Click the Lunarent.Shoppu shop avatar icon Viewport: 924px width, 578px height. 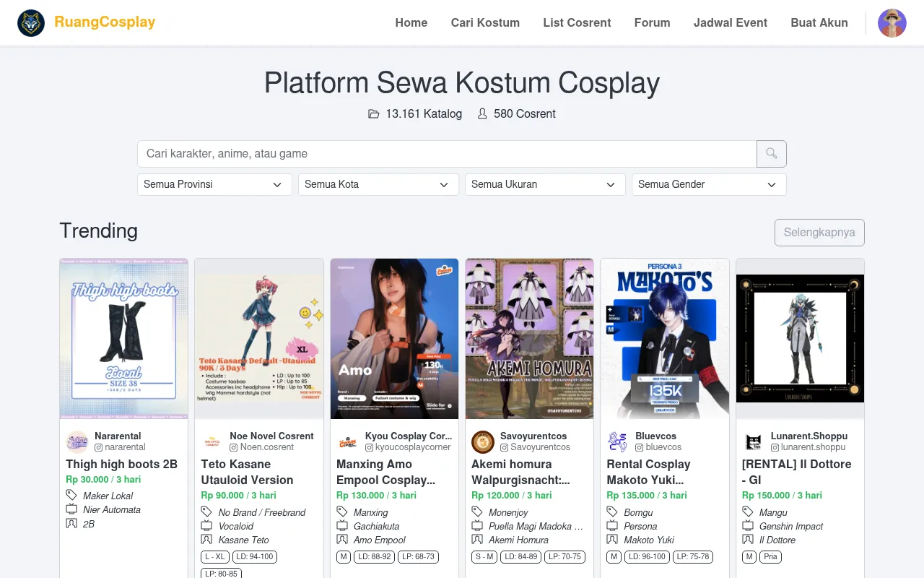tap(754, 441)
